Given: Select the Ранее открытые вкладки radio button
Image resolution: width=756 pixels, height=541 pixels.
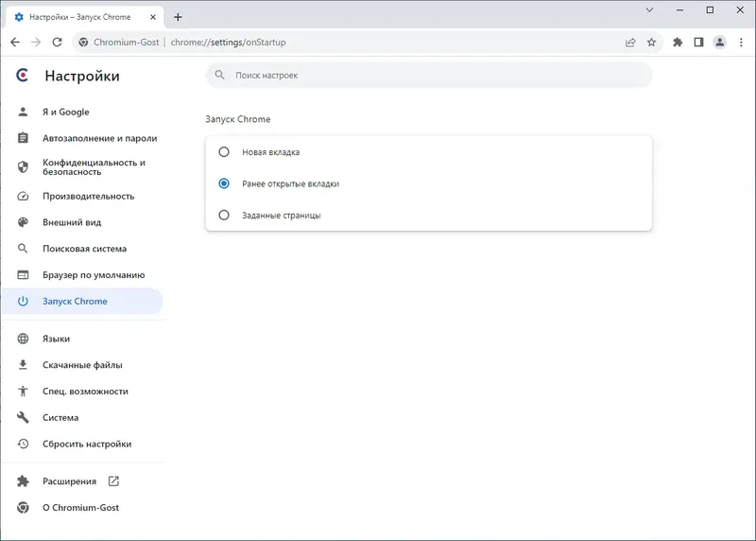Looking at the screenshot, I should pos(224,183).
